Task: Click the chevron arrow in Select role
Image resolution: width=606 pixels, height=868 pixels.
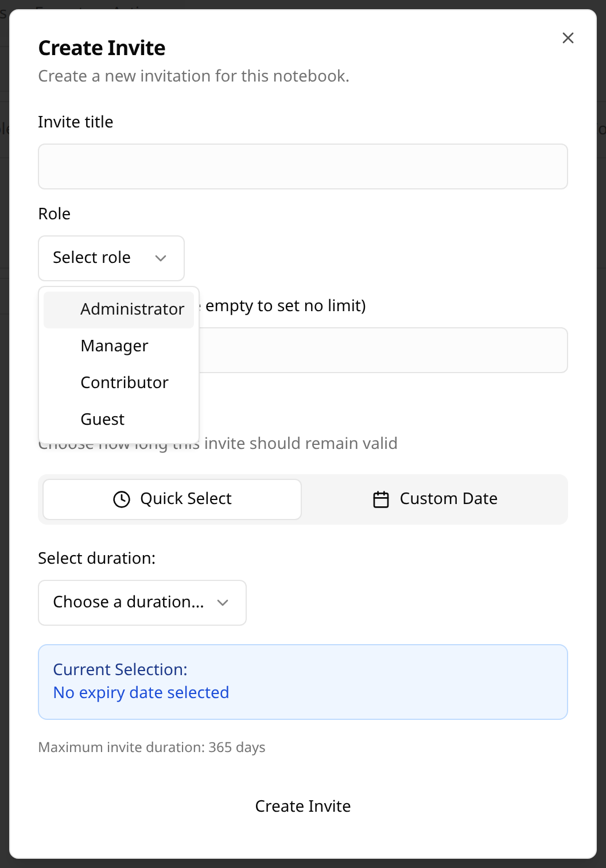Action: (161, 258)
